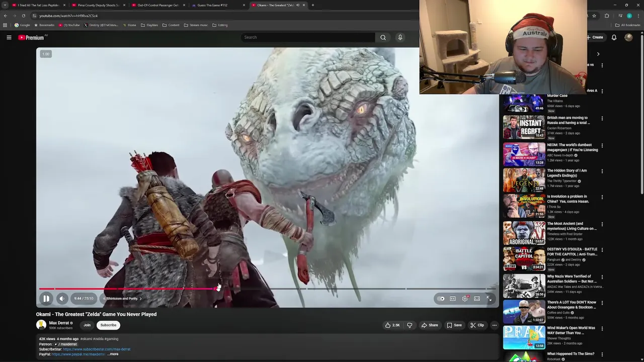The height and width of the screenshot is (362, 644).
Task: Open the account avatar menu
Action: pos(628,37)
